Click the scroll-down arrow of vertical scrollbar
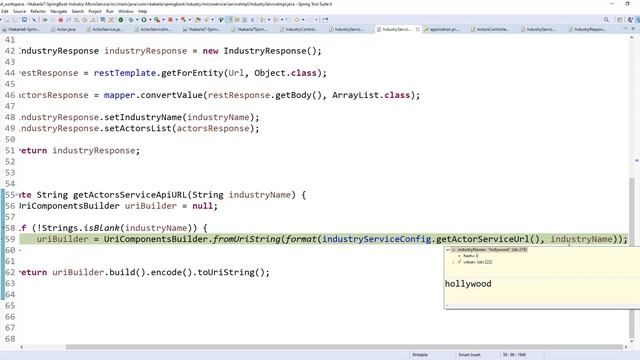 point(632,341)
